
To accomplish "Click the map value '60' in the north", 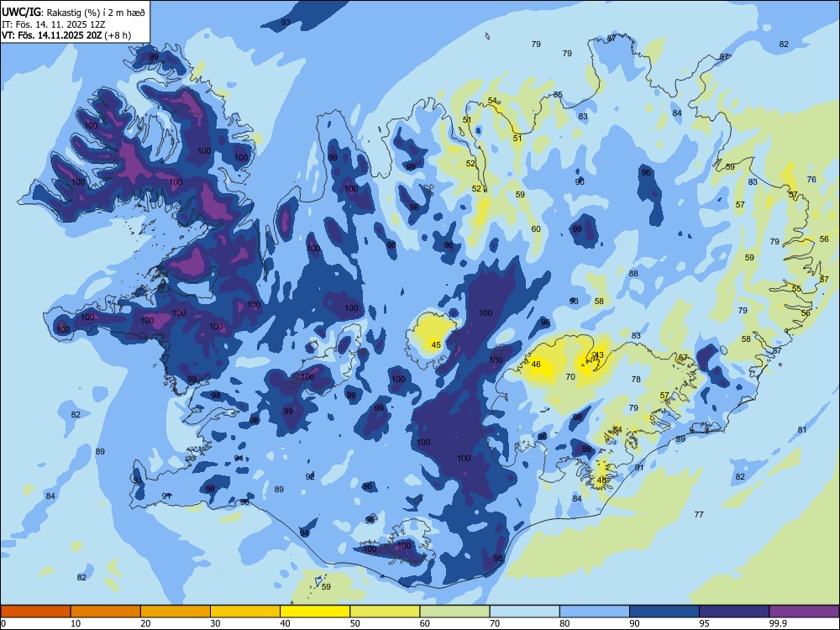I will [536, 229].
